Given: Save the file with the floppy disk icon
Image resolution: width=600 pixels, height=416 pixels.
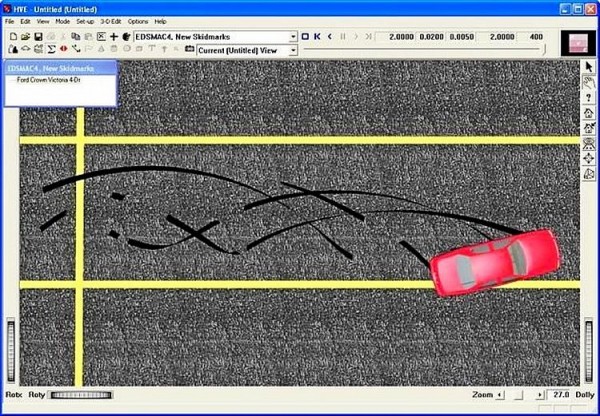Looking at the screenshot, I should [x=38, y=36].
